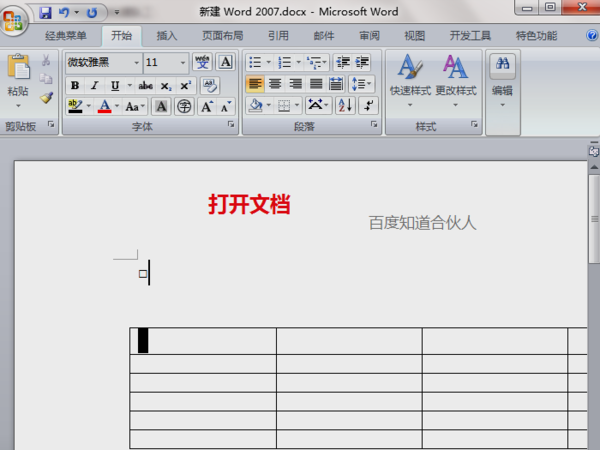Apply the red font color
This screenshot has width=600, height=450.
(x=104, y=106)
